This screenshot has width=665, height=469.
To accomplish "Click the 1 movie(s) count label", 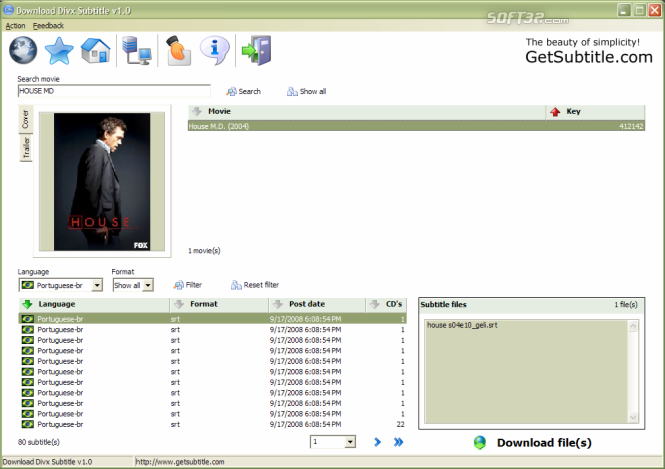I will point(204,251).
